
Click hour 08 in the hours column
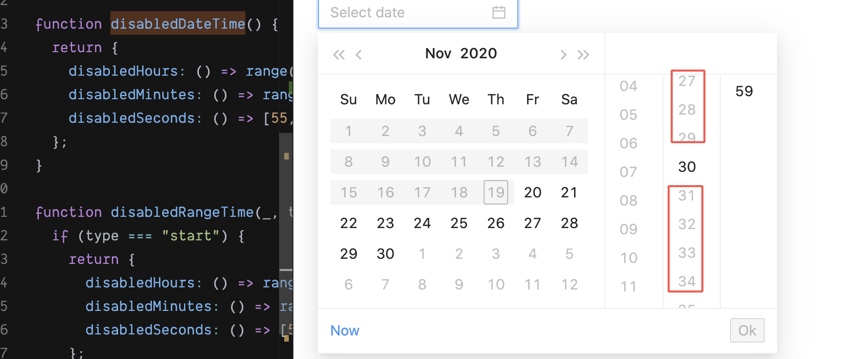click(x=628, y=200)
